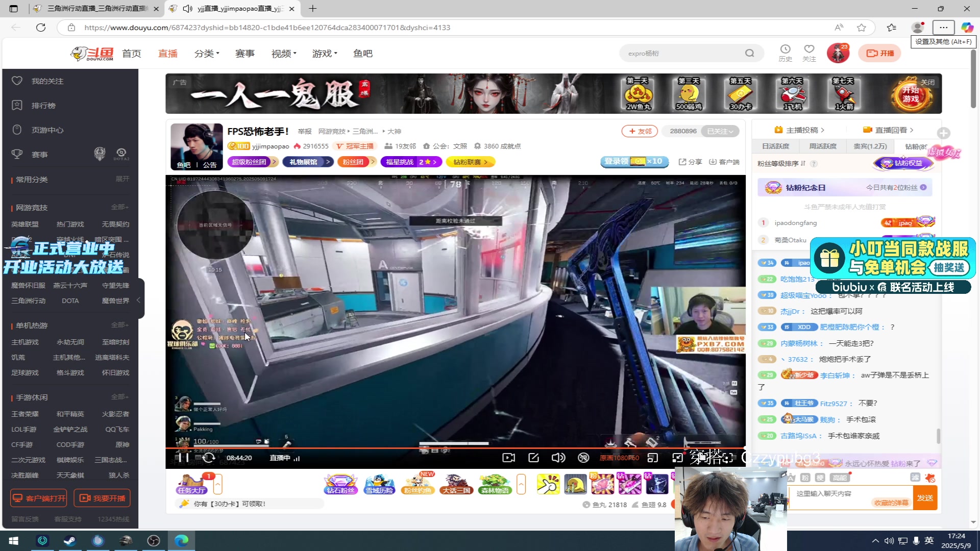Open 赛事 trophy item in sidebar
The image size is (980, 551).
tap(40, 155)
